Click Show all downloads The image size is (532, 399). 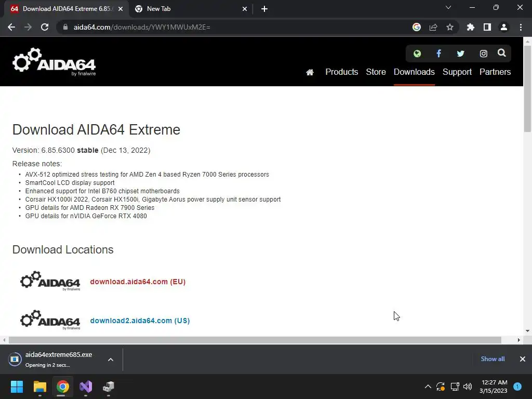pos(493,359)
